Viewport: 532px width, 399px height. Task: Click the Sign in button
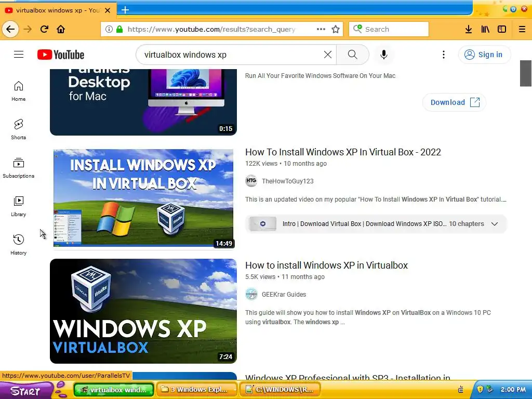484,55
